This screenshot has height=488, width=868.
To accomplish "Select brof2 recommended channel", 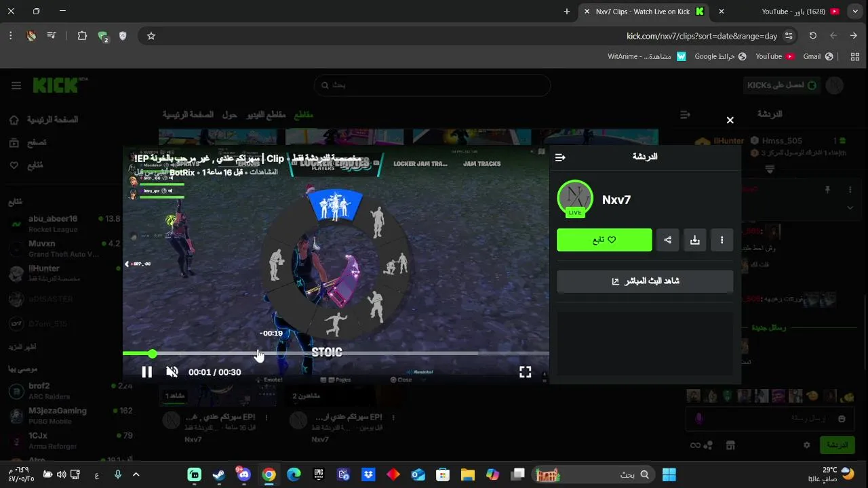I will 71,390.
